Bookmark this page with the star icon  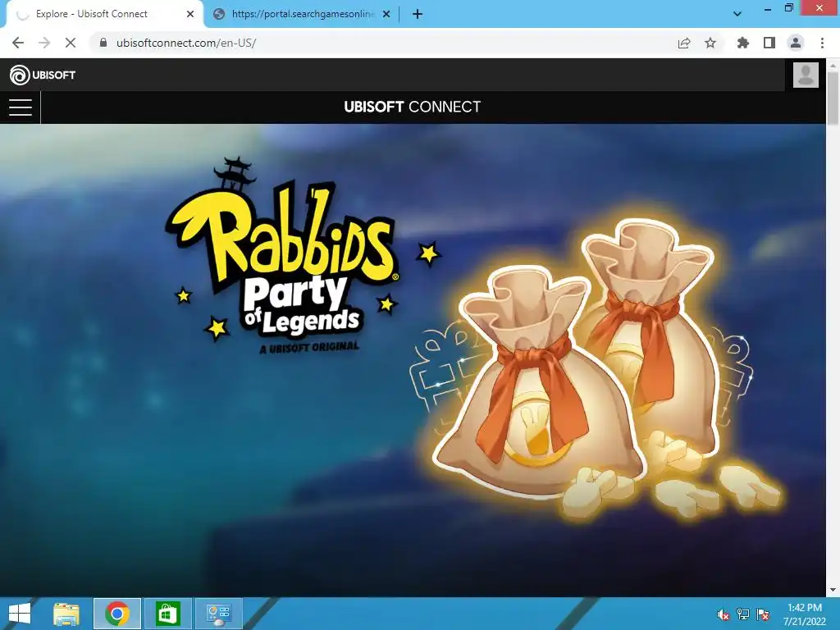(710, 43)
